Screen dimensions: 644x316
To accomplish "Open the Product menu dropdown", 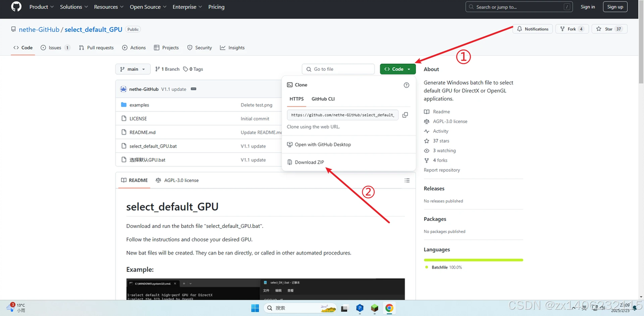I will [x=42, y=7].
